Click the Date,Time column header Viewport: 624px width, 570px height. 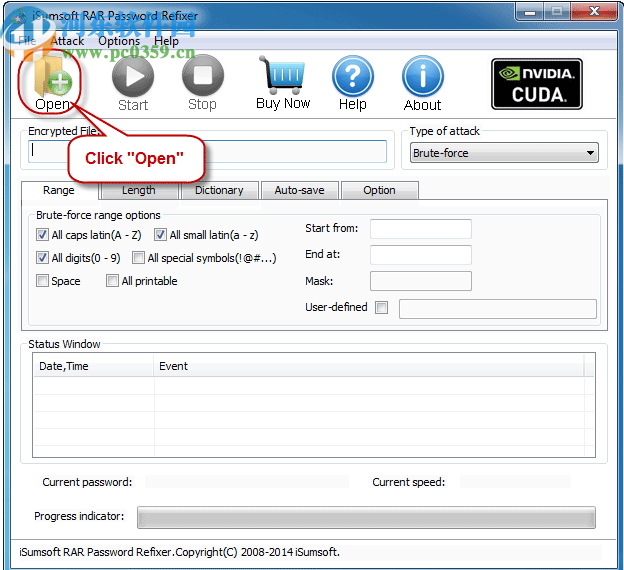[94, 366]
